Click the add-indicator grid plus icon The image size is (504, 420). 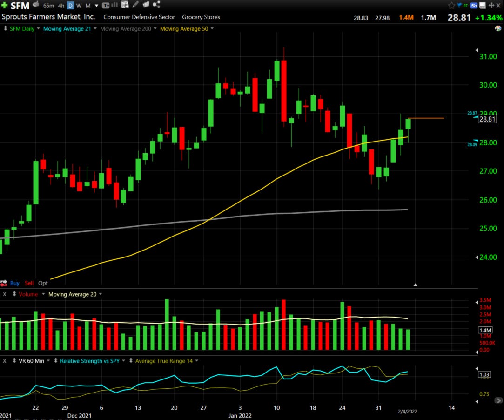coord(125,5)
